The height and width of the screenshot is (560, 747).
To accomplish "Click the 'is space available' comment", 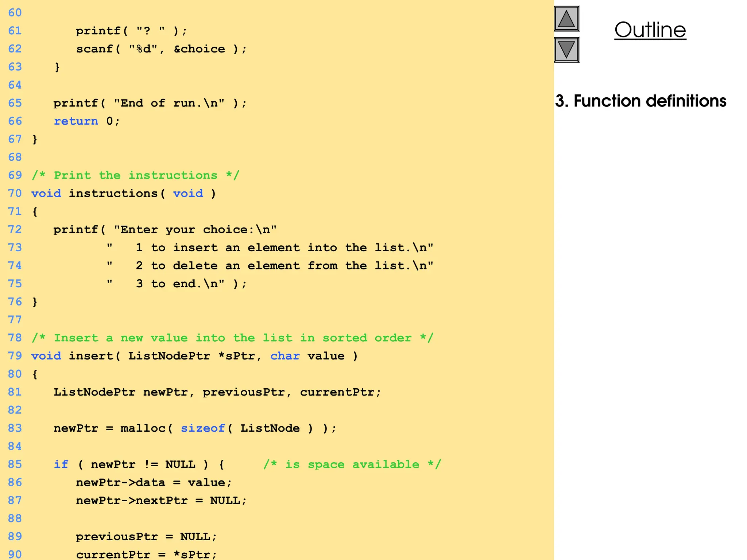I will [352, 464].
